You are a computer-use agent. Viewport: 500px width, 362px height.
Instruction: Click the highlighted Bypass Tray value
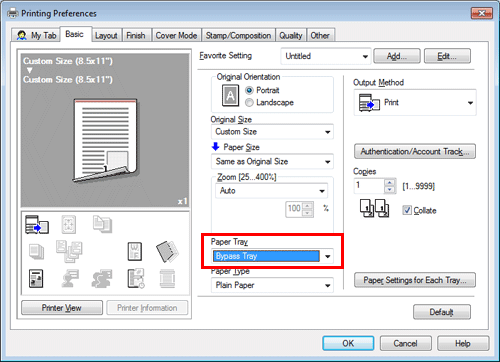click(x=266, y=256)
